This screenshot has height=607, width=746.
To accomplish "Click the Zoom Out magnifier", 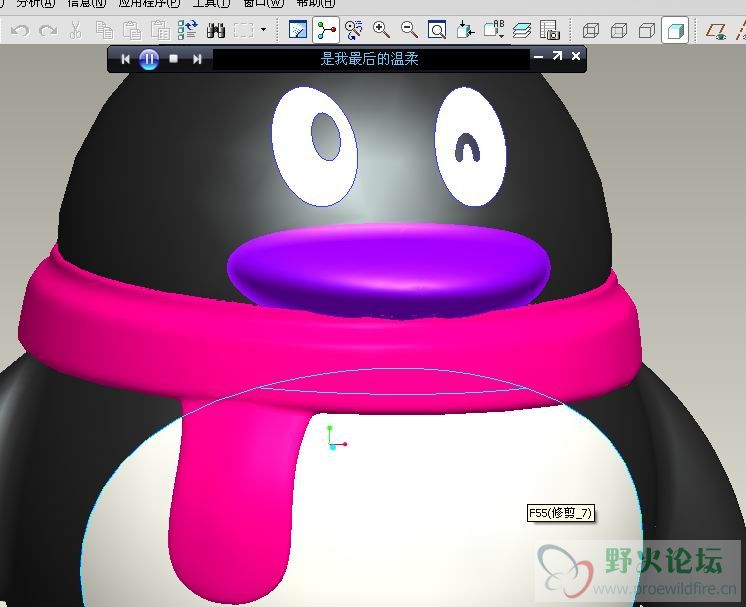I will coord(409,30).
